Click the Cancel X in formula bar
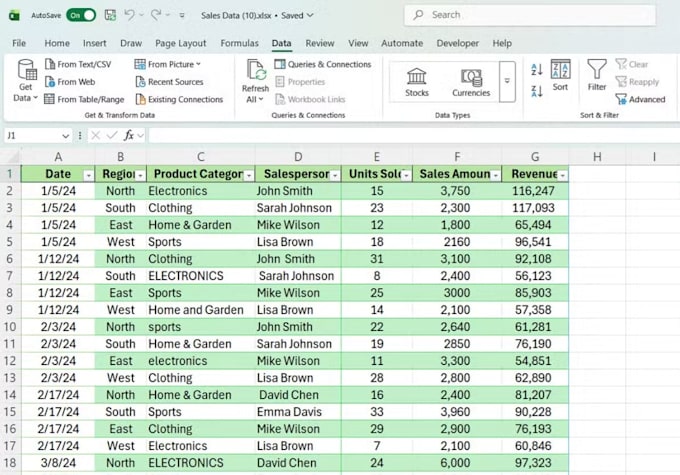Viewport: 680px width, 475px height. tap(95, 136)
